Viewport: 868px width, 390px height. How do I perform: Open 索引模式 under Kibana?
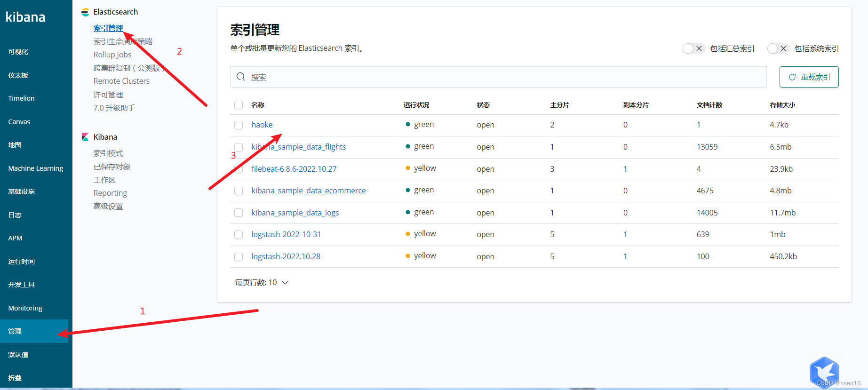[x=108, y=153]
